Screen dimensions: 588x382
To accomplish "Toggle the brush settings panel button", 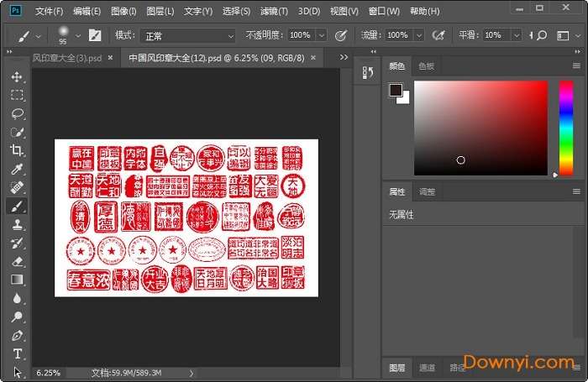I will point(95,35).
